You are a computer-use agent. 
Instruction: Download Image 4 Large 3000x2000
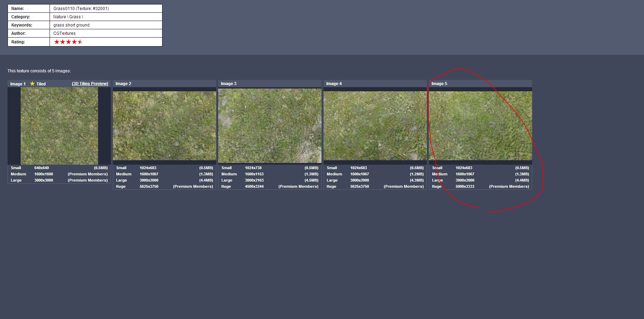coord(360,181)
